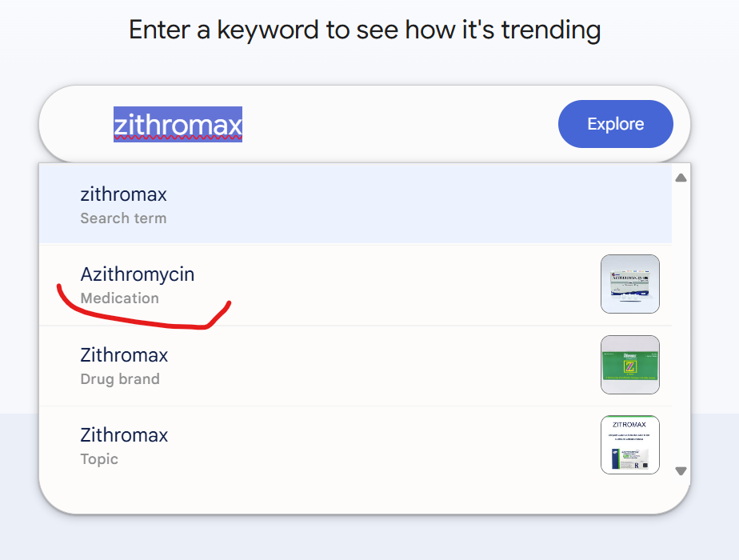The image size is (739, 560).
Task: Open the Azithromycin medication box thumbnail
Action: 629,284
